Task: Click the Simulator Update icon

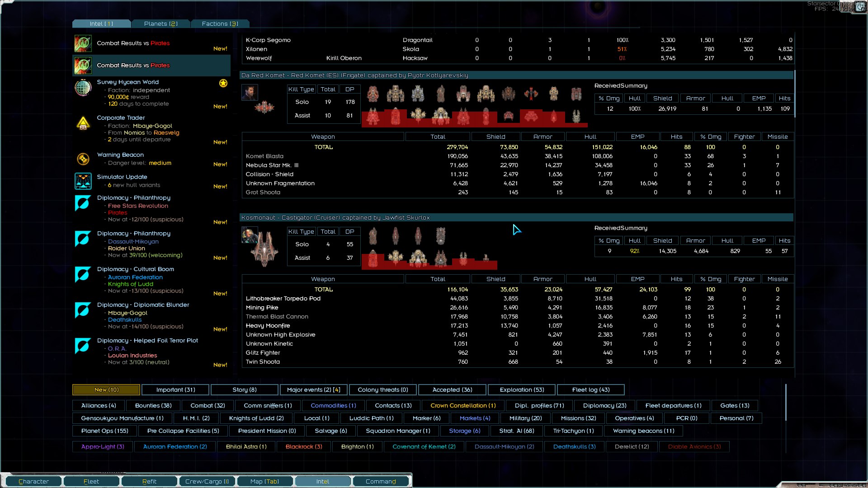Action: [83, 181]
